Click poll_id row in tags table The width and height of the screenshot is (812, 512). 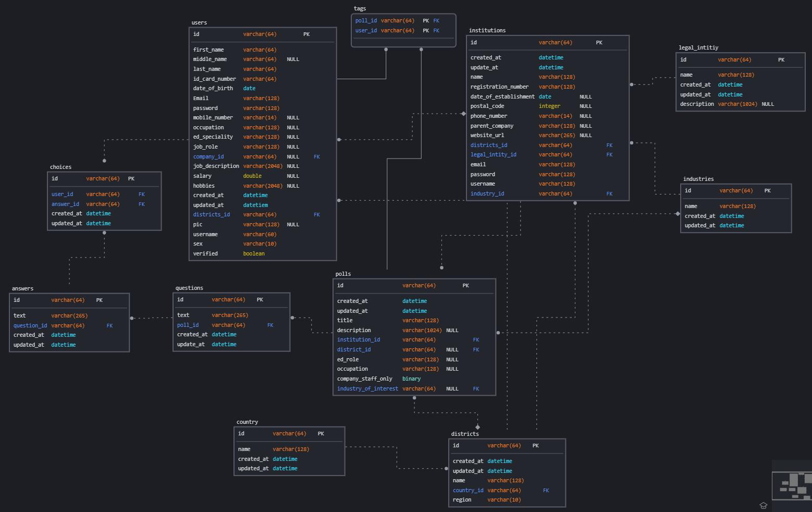[403, 21]
